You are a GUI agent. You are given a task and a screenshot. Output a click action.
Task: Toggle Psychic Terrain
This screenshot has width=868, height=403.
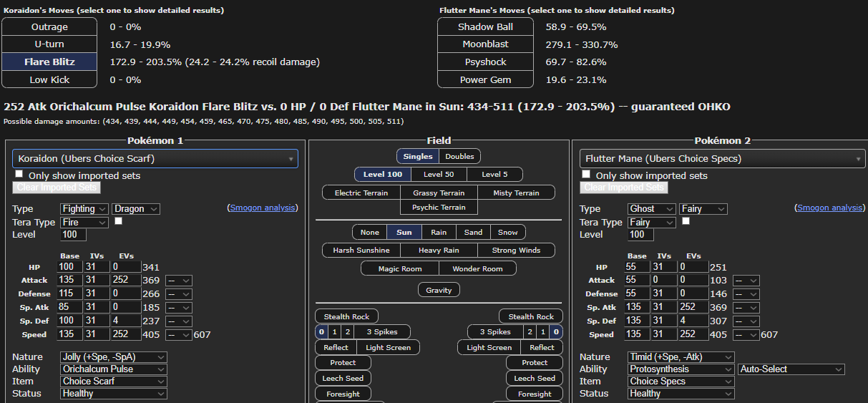[439, 207]
